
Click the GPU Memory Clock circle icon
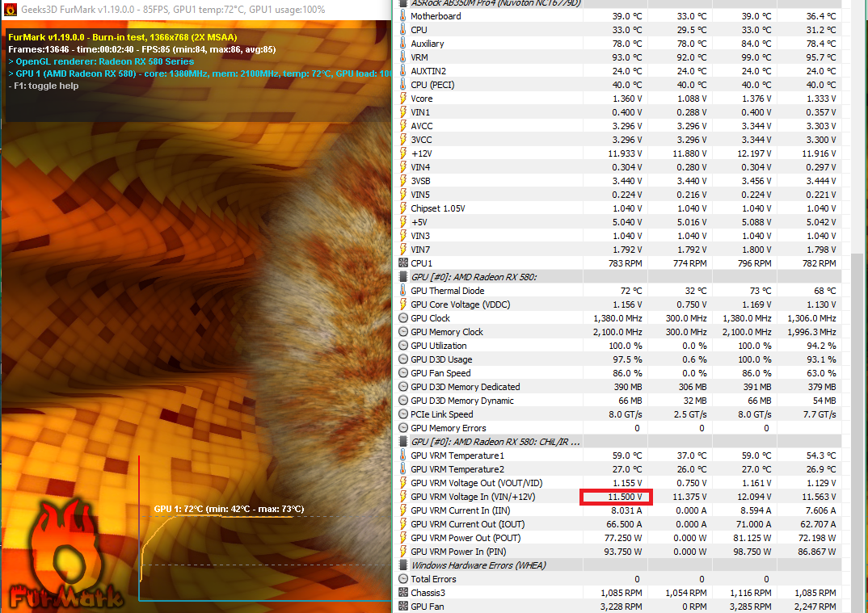(x=403, y=332)
